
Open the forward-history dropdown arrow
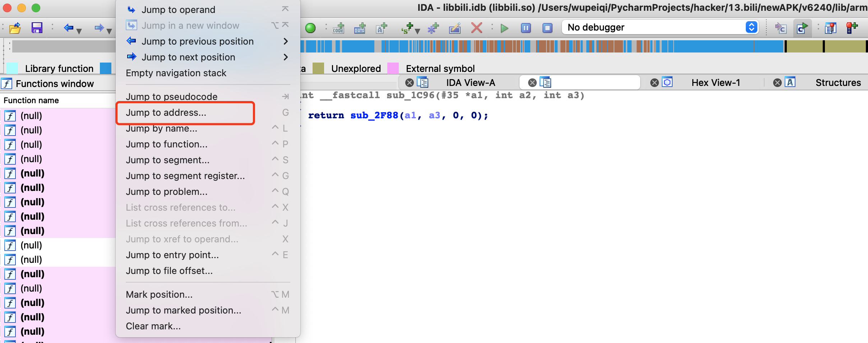click(109, 31)
